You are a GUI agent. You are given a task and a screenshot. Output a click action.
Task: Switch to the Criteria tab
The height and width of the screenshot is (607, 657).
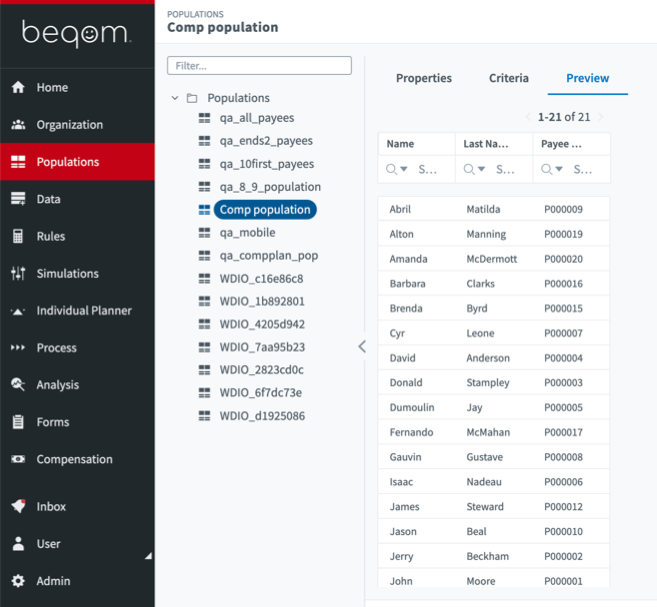(x=509, y=78)
